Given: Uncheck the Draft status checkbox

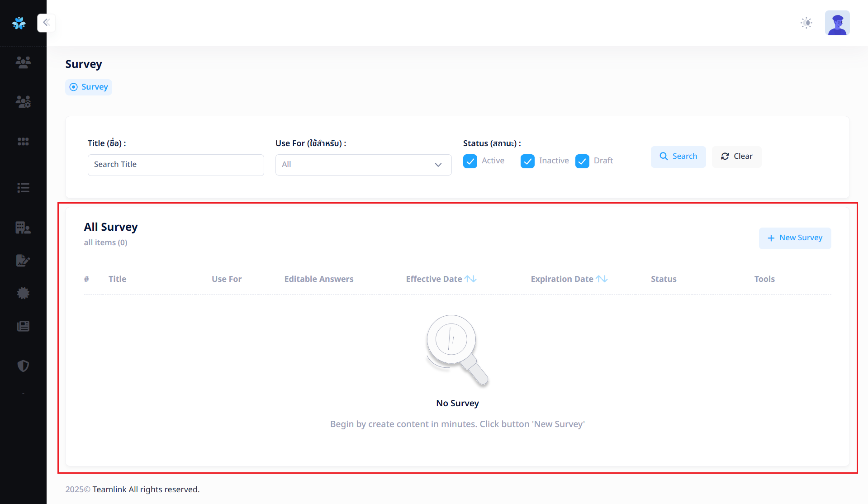Looking at the screenshot, I should (582, 161).
